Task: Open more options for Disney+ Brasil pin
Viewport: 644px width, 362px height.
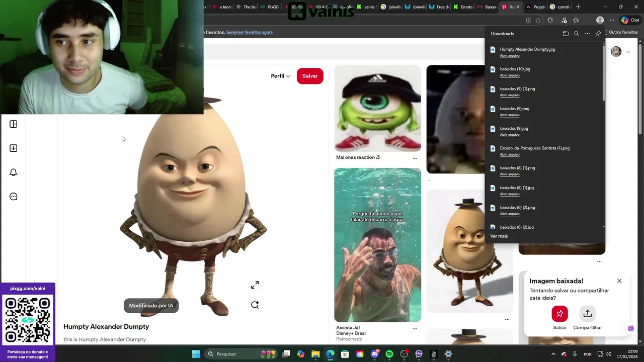Action: [415, 328]
